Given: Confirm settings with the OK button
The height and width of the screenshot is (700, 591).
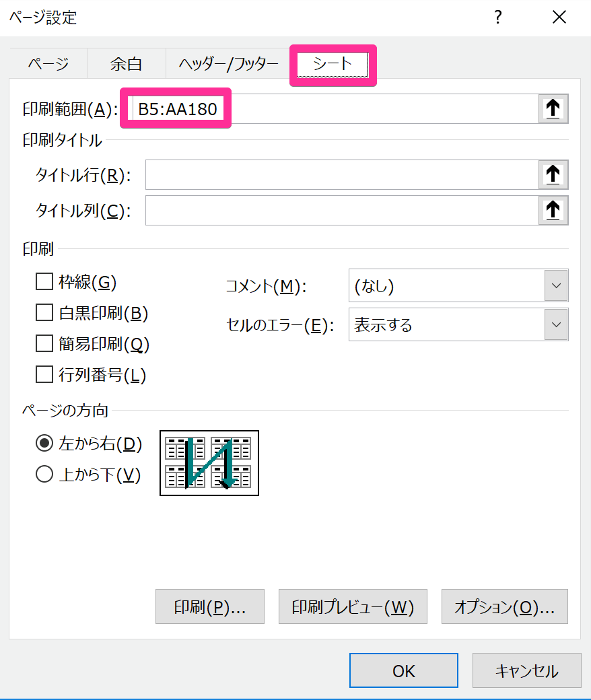Looking at the screenshot, I should (x=403, y=670).
